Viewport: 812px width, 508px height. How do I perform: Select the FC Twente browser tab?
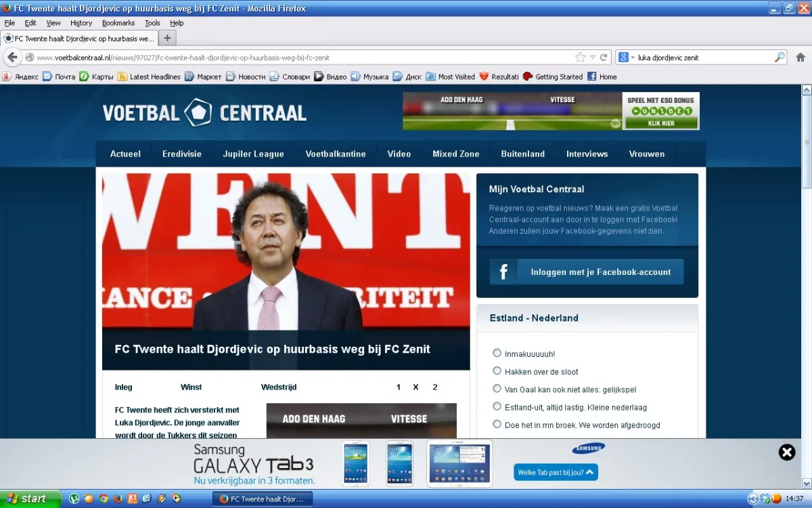coord(79,39)
